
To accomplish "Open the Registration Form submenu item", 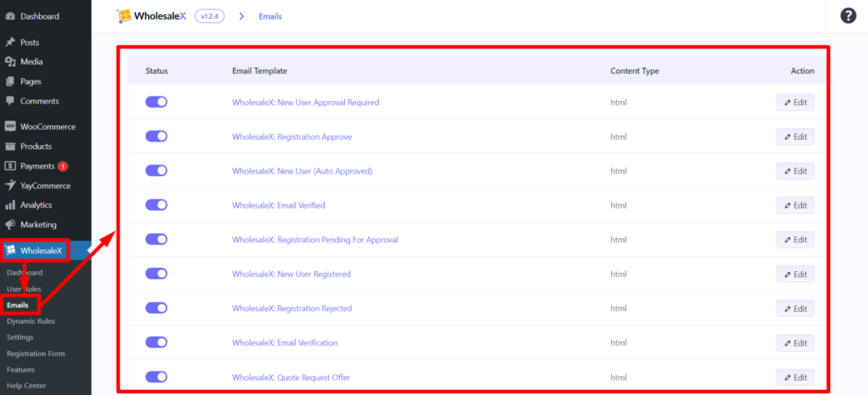I will [36, 353].
